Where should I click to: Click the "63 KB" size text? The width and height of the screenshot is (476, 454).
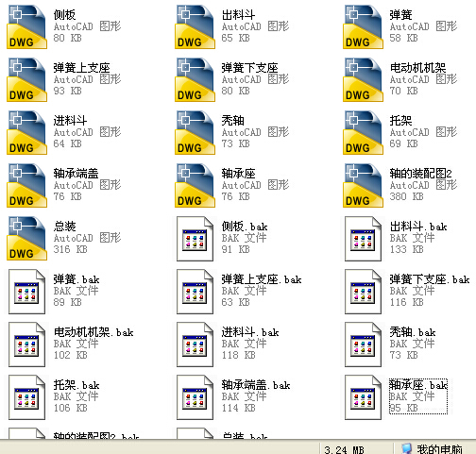pyautogui.click(x=235, y=302)
